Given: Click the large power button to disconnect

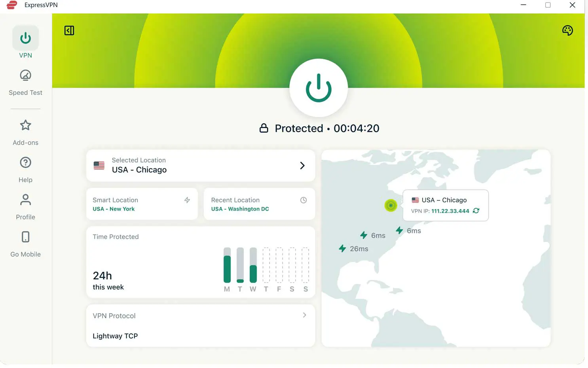Looking at the screenshot, I should click(319, 88).
